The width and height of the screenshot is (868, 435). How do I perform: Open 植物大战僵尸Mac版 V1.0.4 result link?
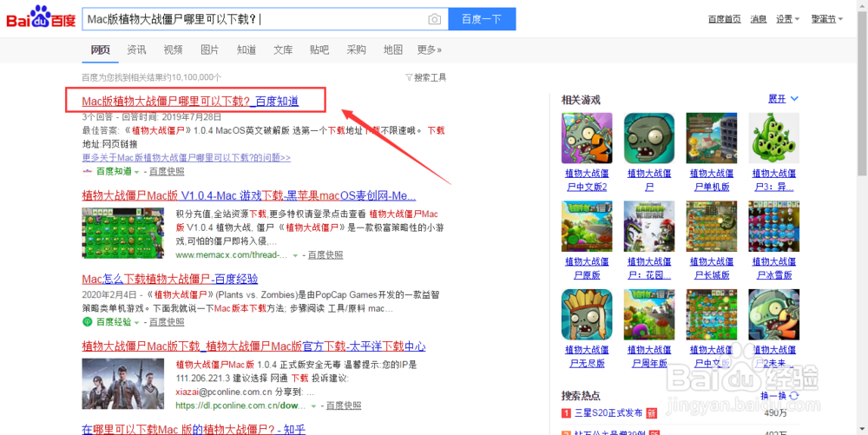click(x=249, y=195)
